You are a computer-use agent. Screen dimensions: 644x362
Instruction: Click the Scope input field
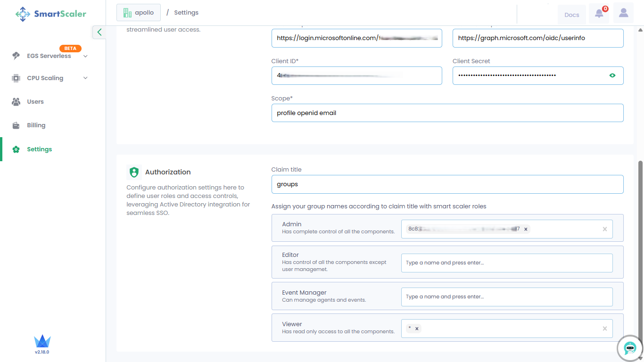click(447, 113)
